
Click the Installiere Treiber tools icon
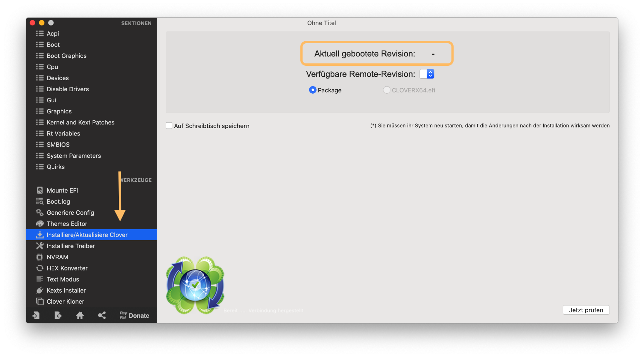tap(40, 246)
